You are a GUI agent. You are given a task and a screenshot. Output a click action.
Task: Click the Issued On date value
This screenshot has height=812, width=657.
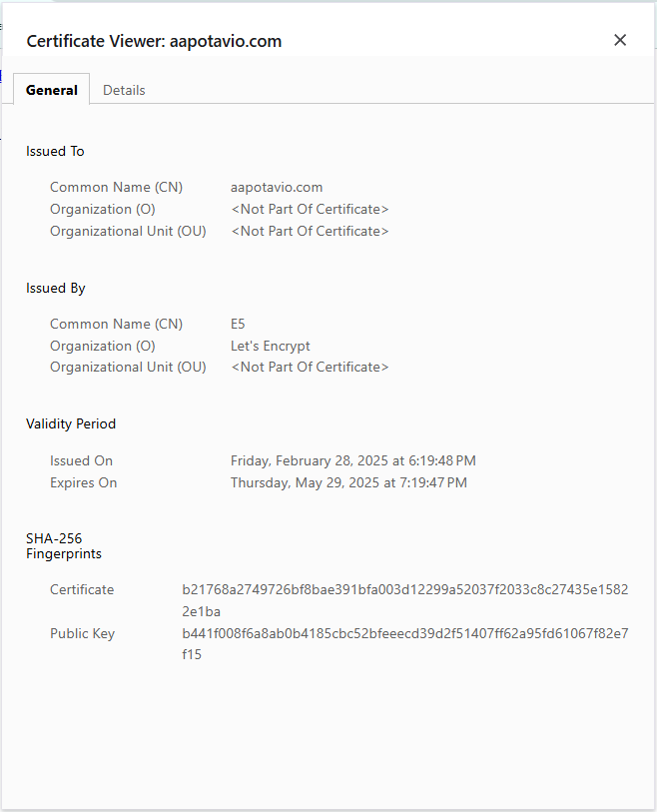(x=353, y=460)
